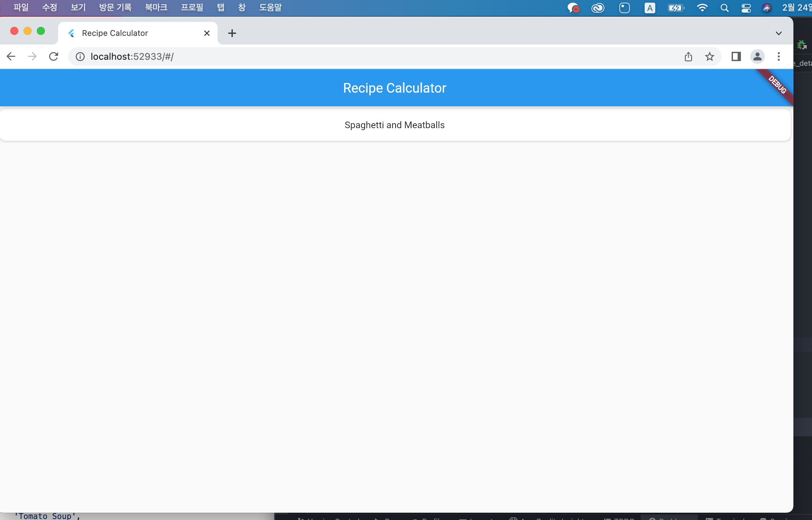Close the Recipe Calculator tab
Viewport: 812px width, 520px height.
pos(207,33)
